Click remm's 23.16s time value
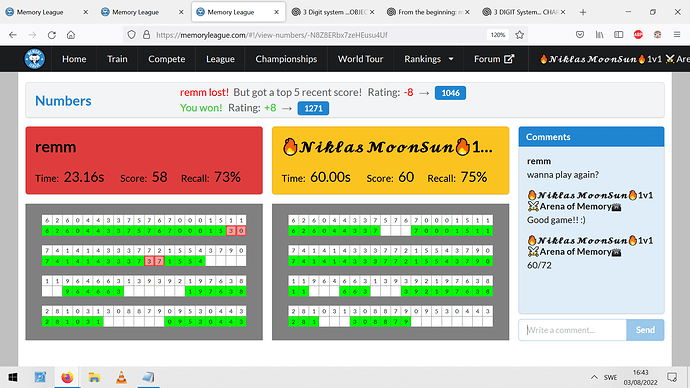The height and width of the screenshot is (388, 690). coord(84,177)
